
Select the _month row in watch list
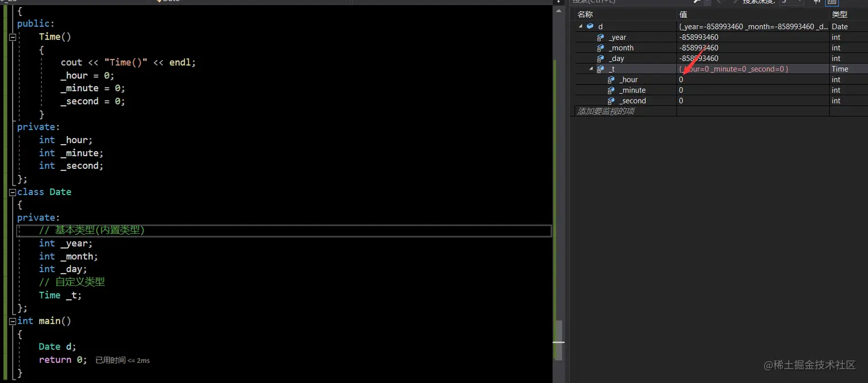click(x=721, y=48)
